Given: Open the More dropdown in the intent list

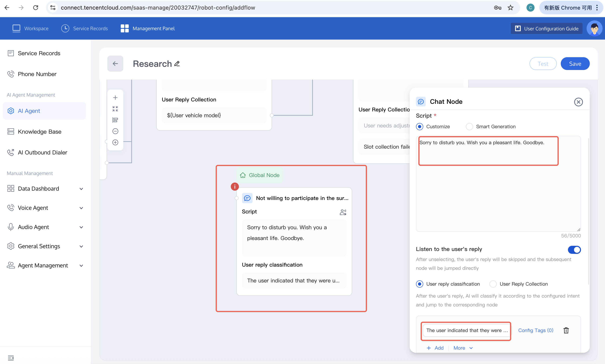Looking at the screenshot, I should click(x=463, y=348).
